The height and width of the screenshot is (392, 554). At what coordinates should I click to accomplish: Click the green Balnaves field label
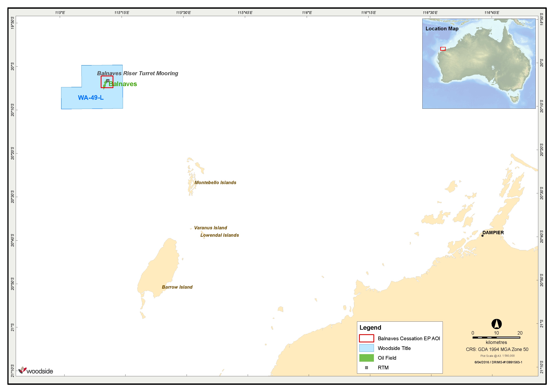(123, 84)
